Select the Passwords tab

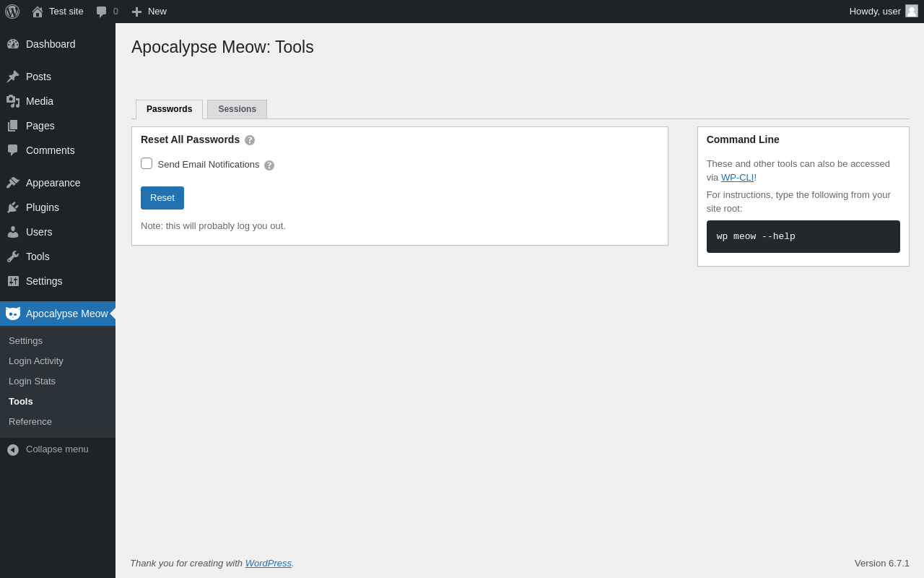click(169, 109)
